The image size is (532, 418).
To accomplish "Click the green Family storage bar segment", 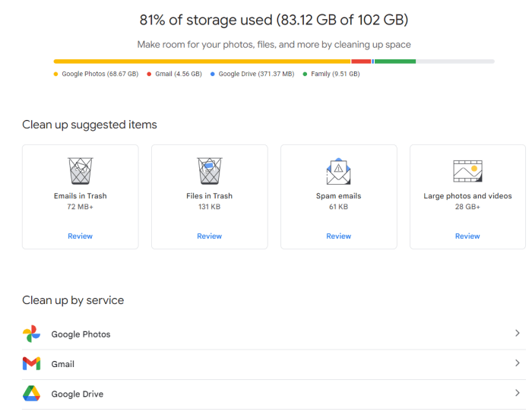I will [395, 62].
